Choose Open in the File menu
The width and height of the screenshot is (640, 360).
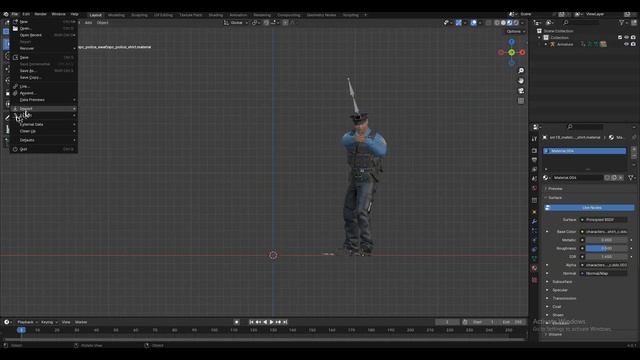[43, 29]
